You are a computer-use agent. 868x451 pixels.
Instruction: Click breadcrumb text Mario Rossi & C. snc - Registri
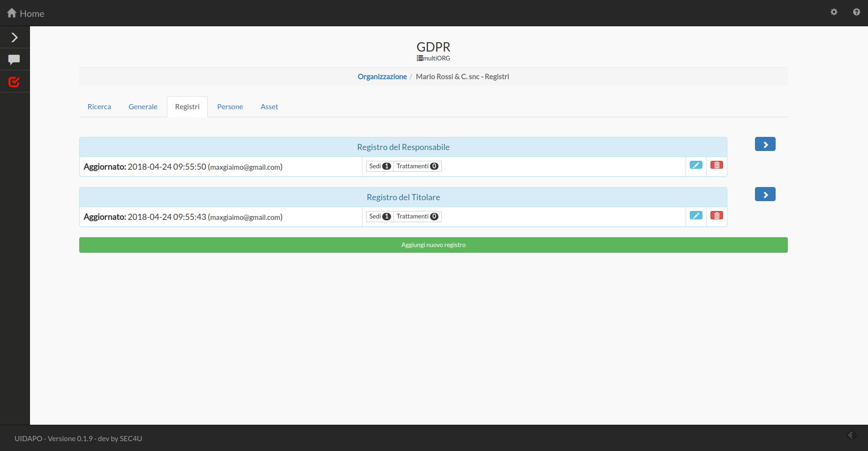coord(462,76)
